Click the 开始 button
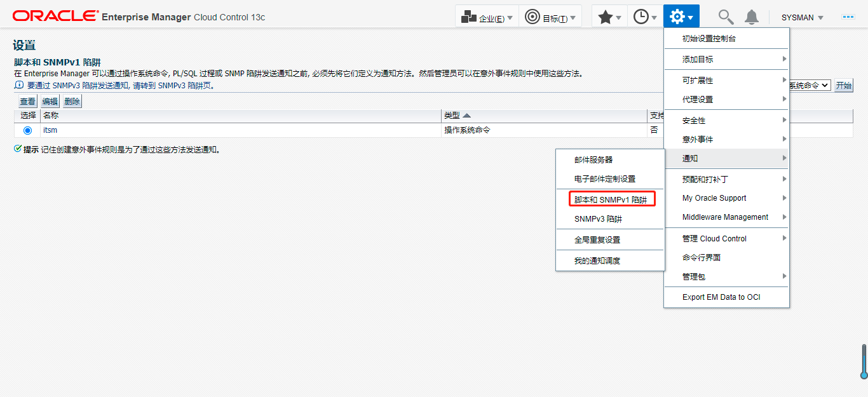Viewport: 868px width, 397px height. coord(844,86)
